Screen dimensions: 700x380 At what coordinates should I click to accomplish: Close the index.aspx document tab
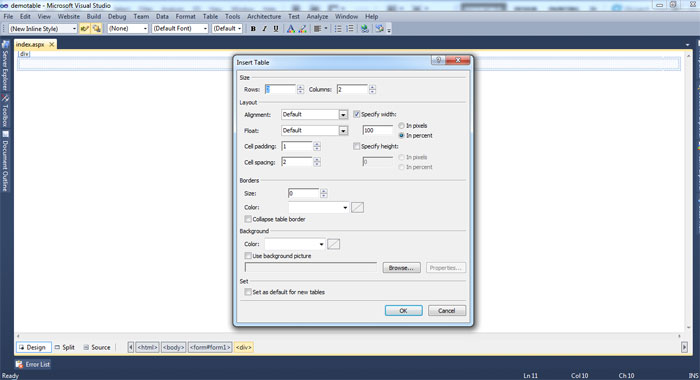[x=52, y=44]
